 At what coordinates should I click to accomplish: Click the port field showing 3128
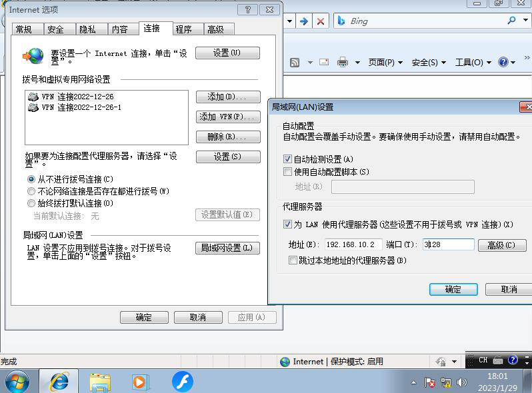448,244
